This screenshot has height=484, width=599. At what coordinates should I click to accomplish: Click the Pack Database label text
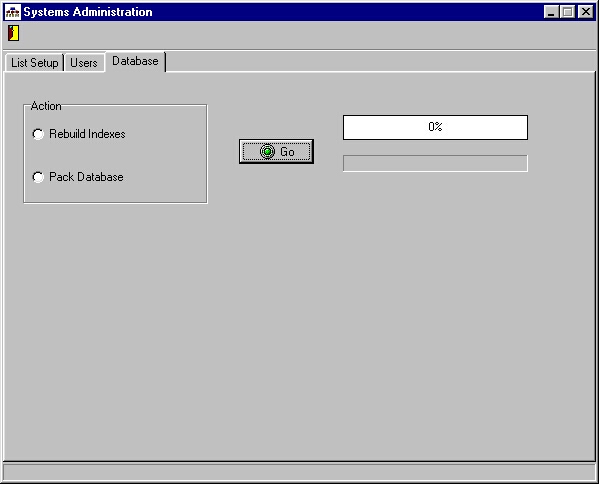click(x=86, y=177)
